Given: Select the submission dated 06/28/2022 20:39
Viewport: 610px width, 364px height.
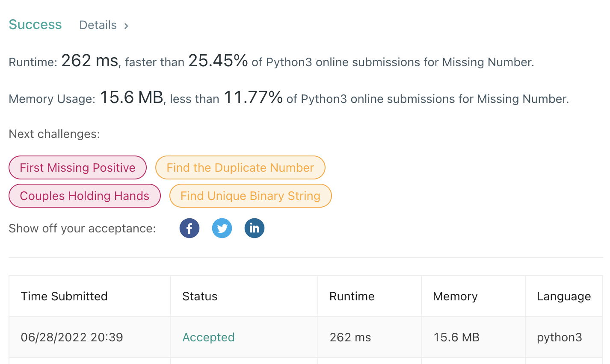Looking at the screenshot, I should 72,337.
